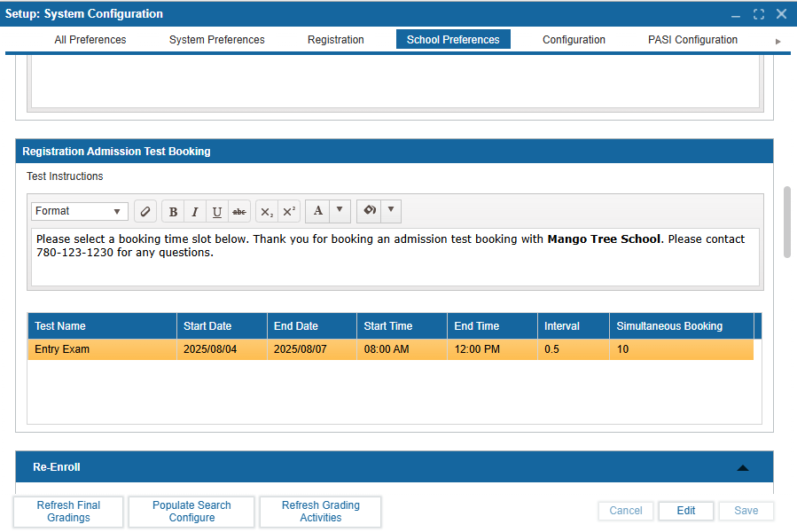This screenshot has height=532, width=797.
Task: Collapse the Re-Enroll section
Action: pyautogui.click(x=743, y=467)
